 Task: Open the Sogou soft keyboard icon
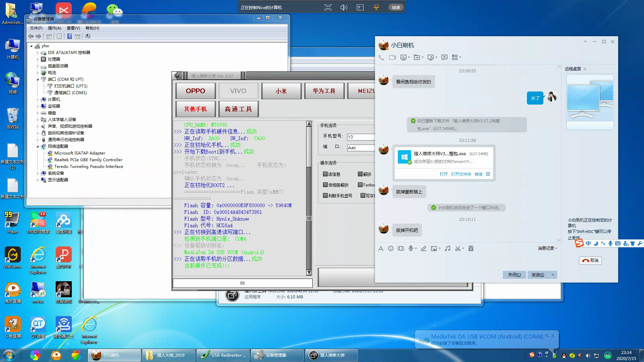[618, 243]
